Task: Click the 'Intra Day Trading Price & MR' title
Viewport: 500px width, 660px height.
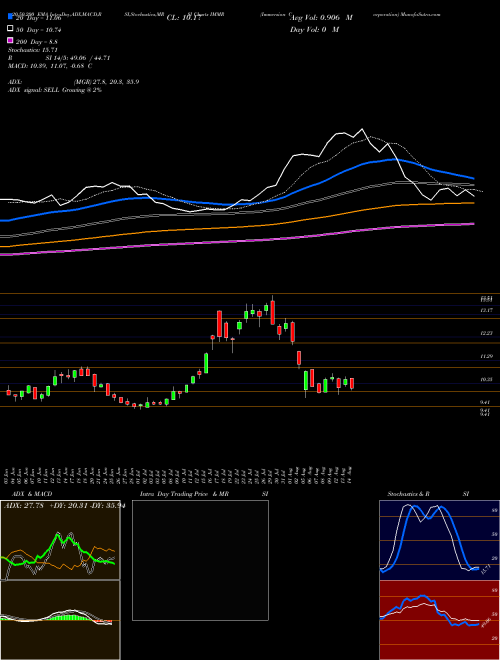Action: tap(184, 494)
